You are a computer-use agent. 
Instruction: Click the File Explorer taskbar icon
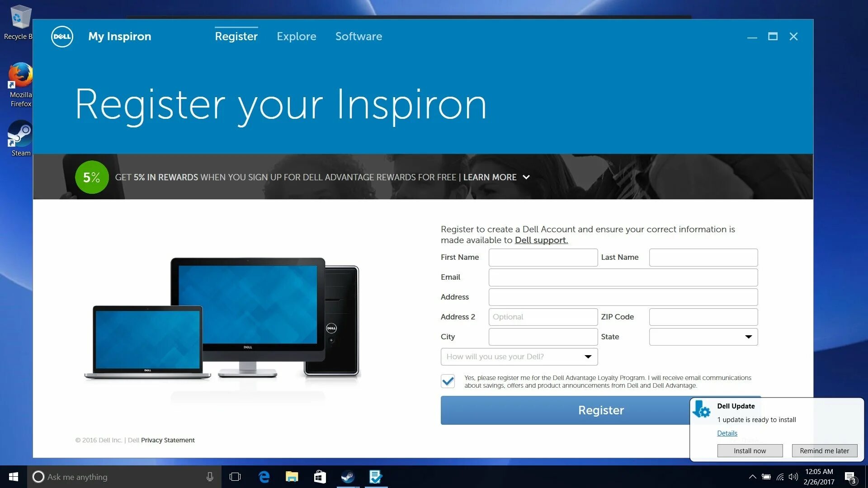click(x=292, y=477)
